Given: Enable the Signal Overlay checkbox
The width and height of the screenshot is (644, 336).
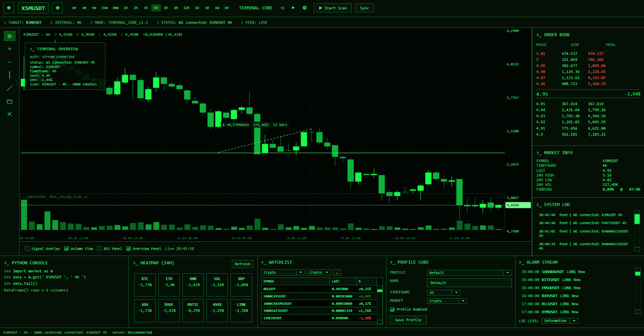Looking at the screenshot, I should pyautogui.click(x=27, y=249).
